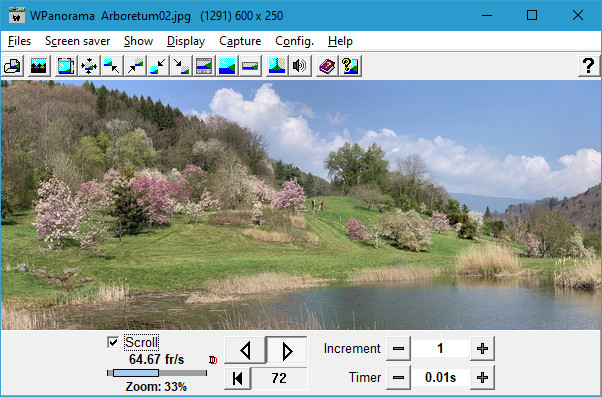Click the 64.67 fr/s speed readout
Image resolution: width=602 pixels, height=397 pixels.
tap(157, 359)
